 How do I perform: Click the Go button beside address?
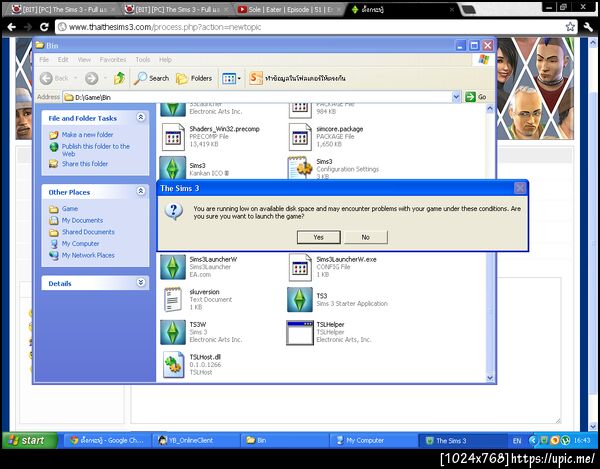click(476, 97)
